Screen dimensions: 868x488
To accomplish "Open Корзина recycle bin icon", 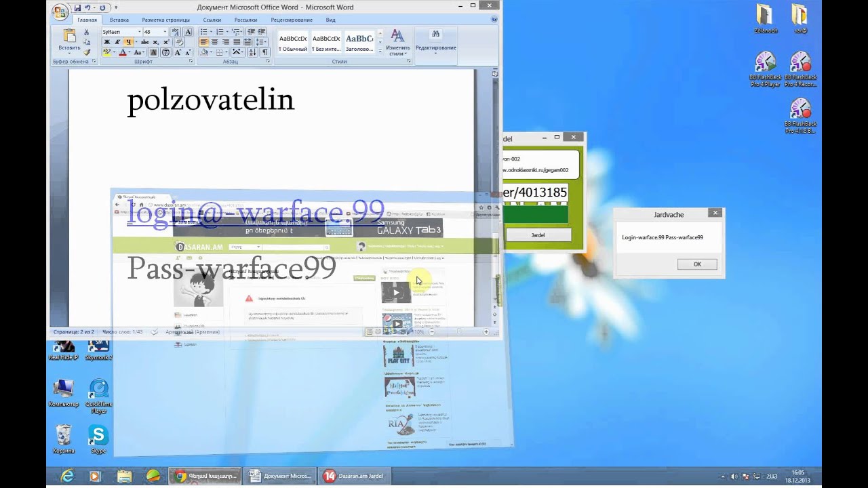I will click(x=63, y=439).
